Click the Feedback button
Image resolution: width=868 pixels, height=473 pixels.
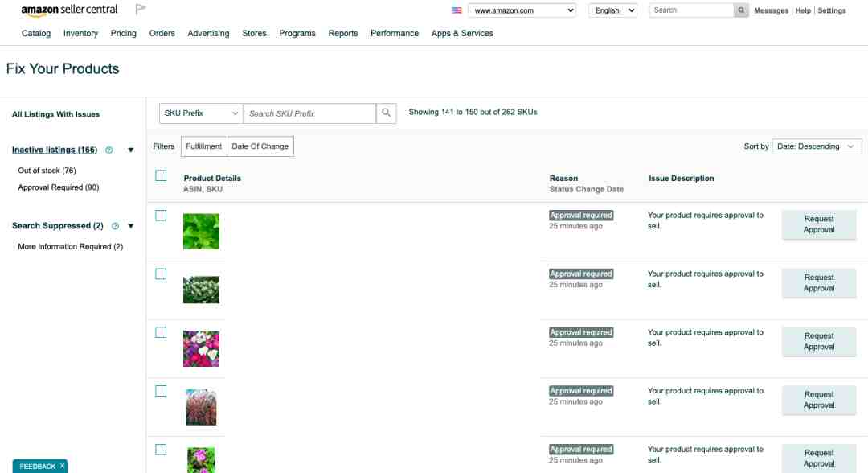[x=37, y=467]
